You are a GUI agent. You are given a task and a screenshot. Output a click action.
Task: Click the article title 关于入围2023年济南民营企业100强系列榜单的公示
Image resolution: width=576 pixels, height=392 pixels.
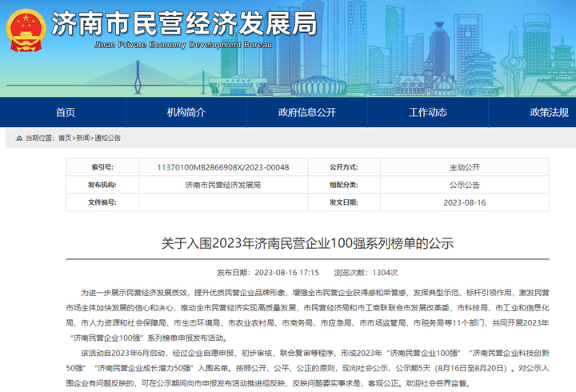click(x=307, y=243)
